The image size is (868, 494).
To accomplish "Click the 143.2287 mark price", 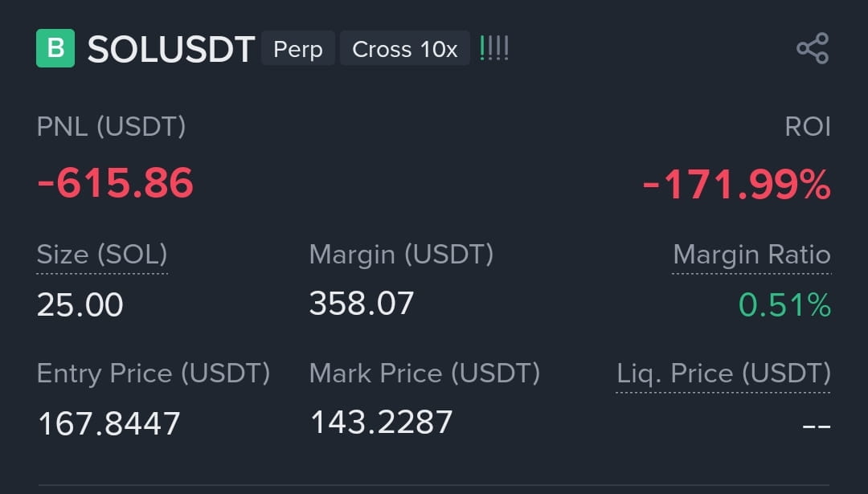I will [382, 422].
